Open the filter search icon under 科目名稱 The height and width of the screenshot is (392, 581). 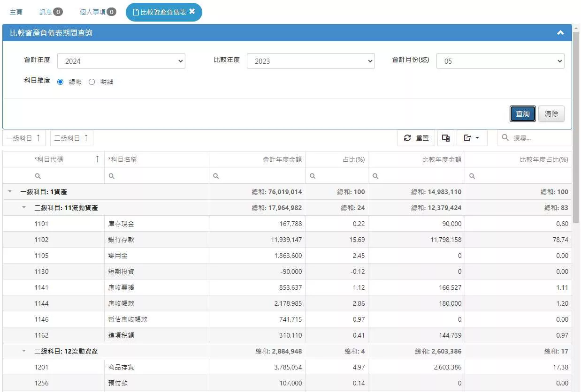click(112, 176)
